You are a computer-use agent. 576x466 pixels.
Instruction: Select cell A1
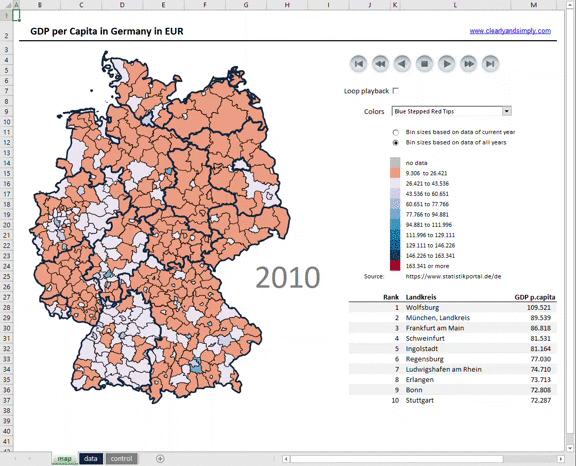[x=17, y=15]
